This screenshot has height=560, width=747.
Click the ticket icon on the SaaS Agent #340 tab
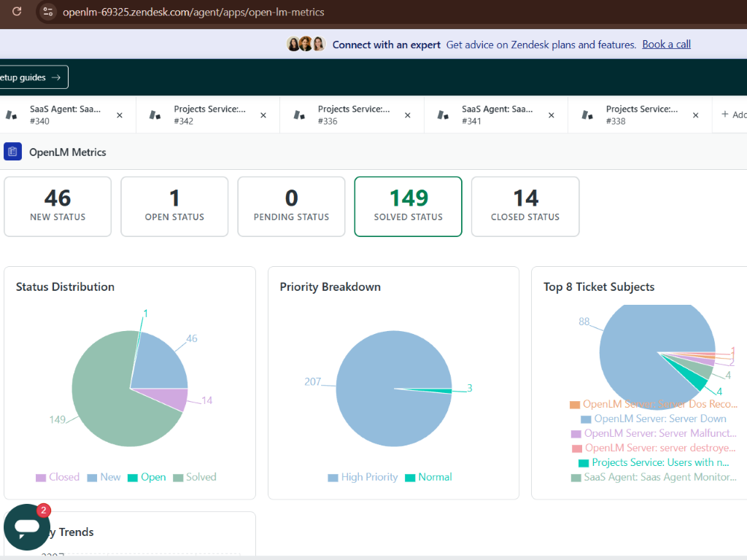pos(11,114)
